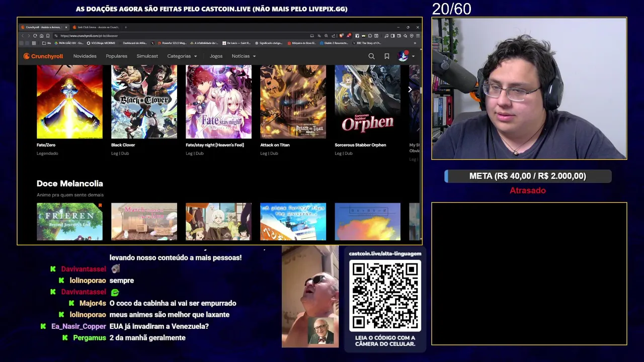Click the Attack on Titan poster thumbnail
This screenshot has width=644, height=362.
(x=293, y=102)
